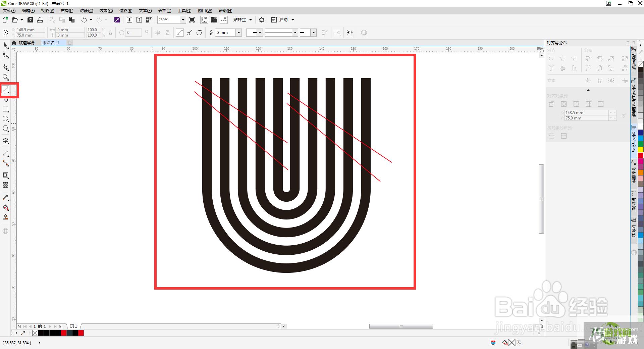Click the rotation angle field
Viewport: 644px width, 349px height.
(133, 33)
